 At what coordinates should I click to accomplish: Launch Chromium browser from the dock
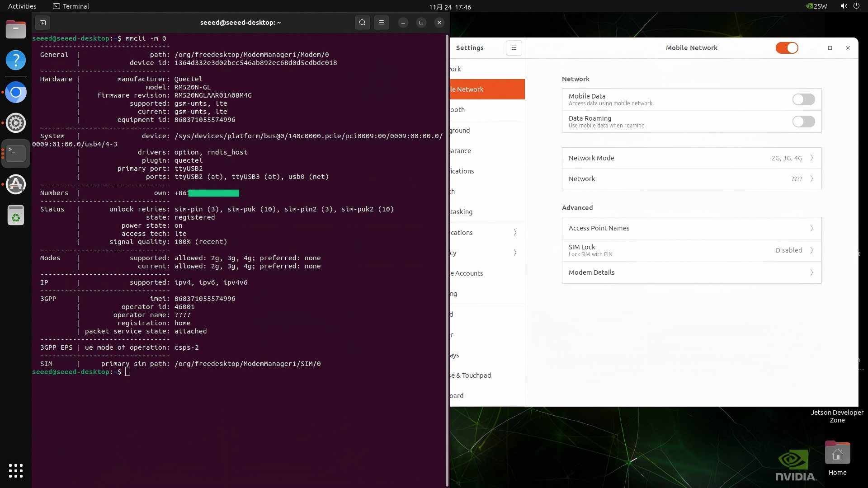[16, 93]
